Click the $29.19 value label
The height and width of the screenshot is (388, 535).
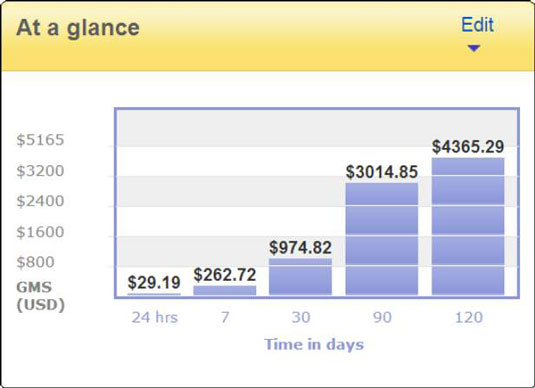[154, 282]
